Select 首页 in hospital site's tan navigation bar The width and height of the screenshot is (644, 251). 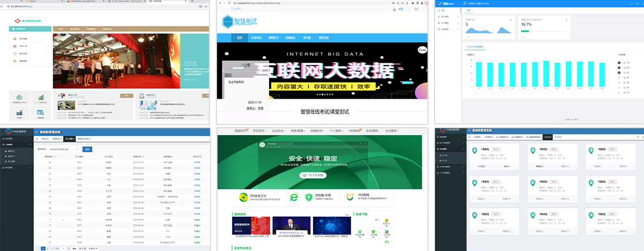[61, 29]
